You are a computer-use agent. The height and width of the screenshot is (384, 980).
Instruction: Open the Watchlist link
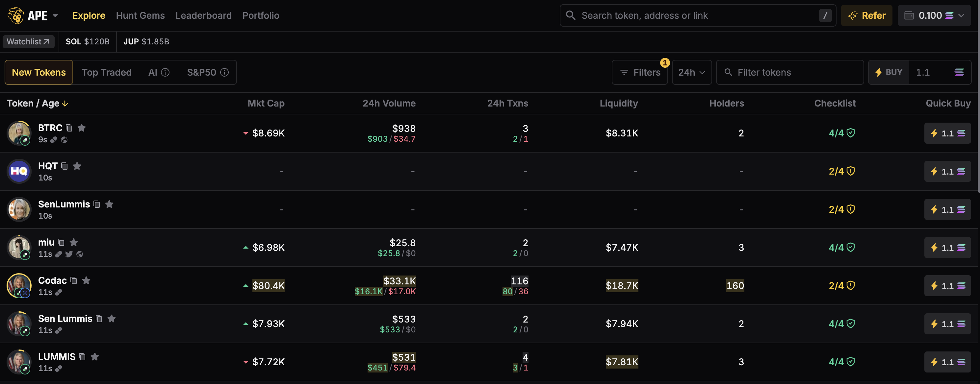point(28,41)
